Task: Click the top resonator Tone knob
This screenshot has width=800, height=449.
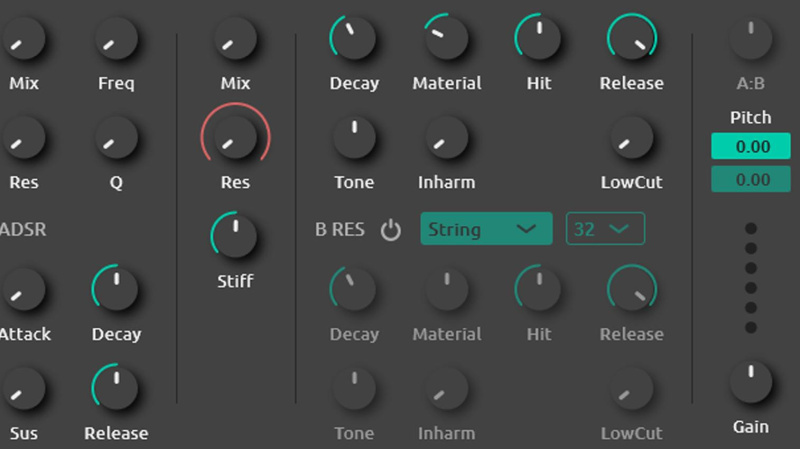Action: coord(354,137)
